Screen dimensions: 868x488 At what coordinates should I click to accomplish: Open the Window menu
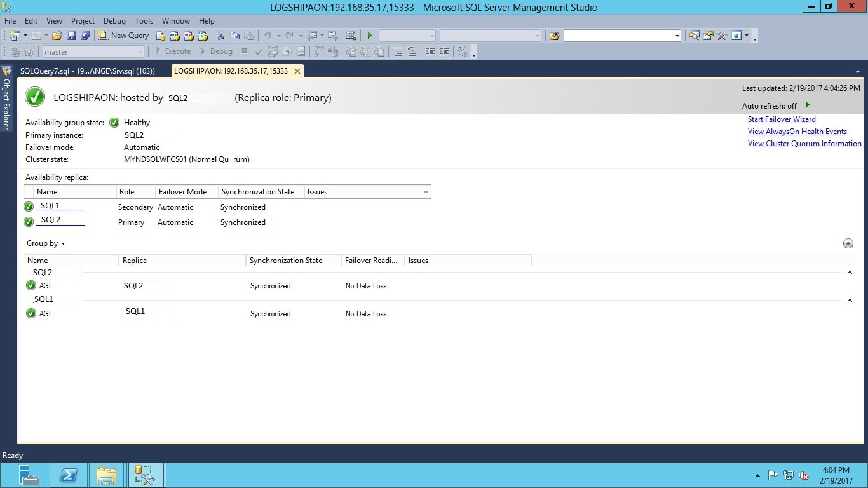click(x=176, y=21)
